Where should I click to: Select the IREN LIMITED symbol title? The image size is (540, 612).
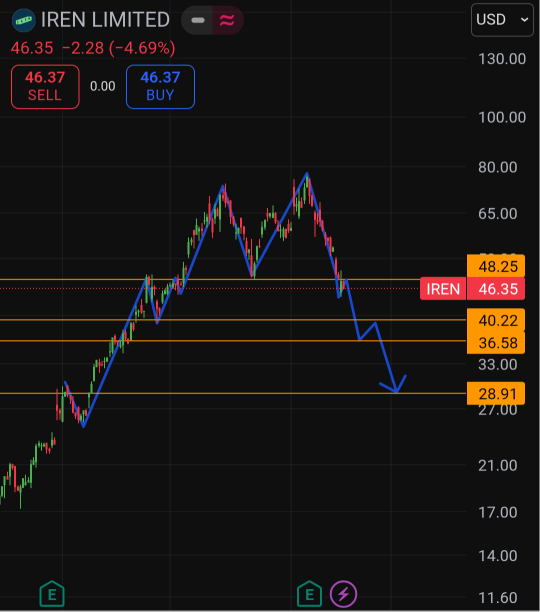[x=105, y=20]
